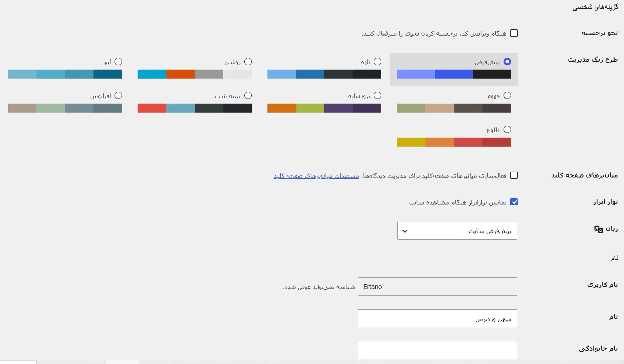Select the قهوه color scheme radio
The height and width of the screenshot is (364, 624).
point(507,96)
